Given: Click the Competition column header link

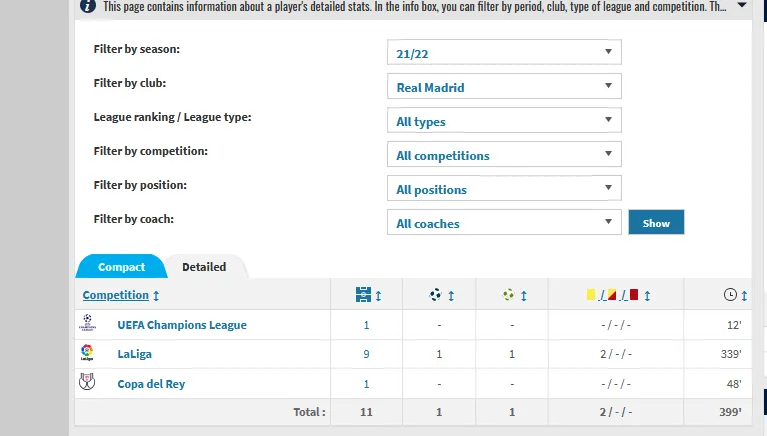Looking at the screenshot, I should point(115,295).
